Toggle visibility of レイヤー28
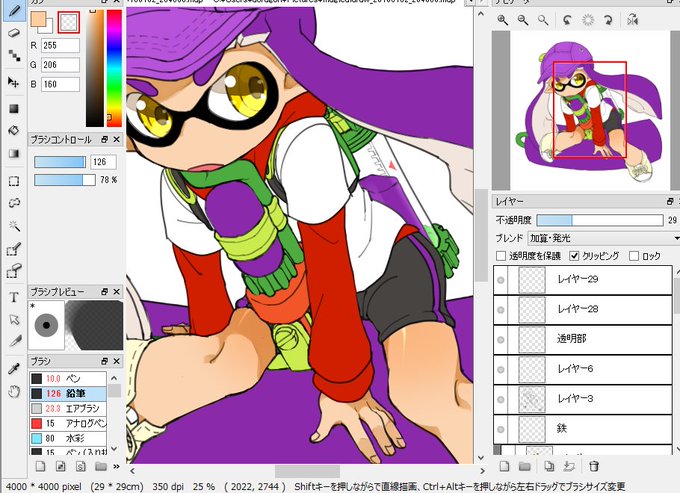 (x=501, y=310)
